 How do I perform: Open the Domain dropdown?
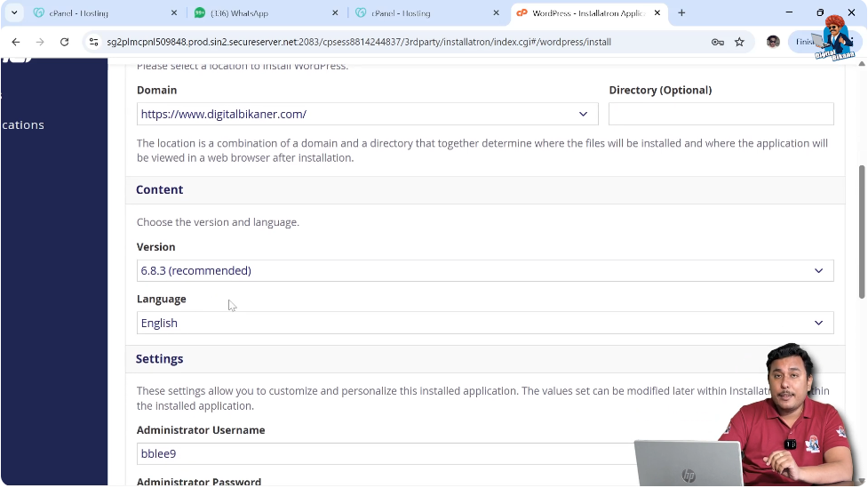point(368,114)
